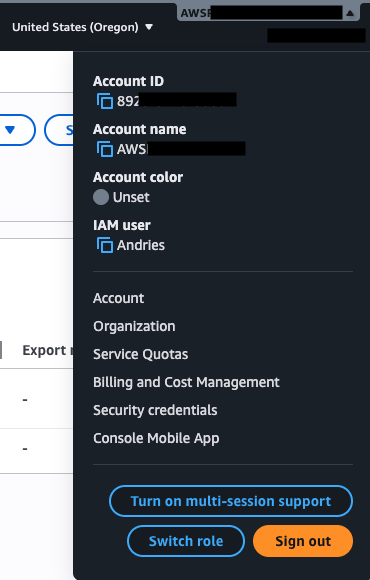Click the Account name label
Image resolution: width=370 pixels, height=580 pixels.
pos(140,129)
